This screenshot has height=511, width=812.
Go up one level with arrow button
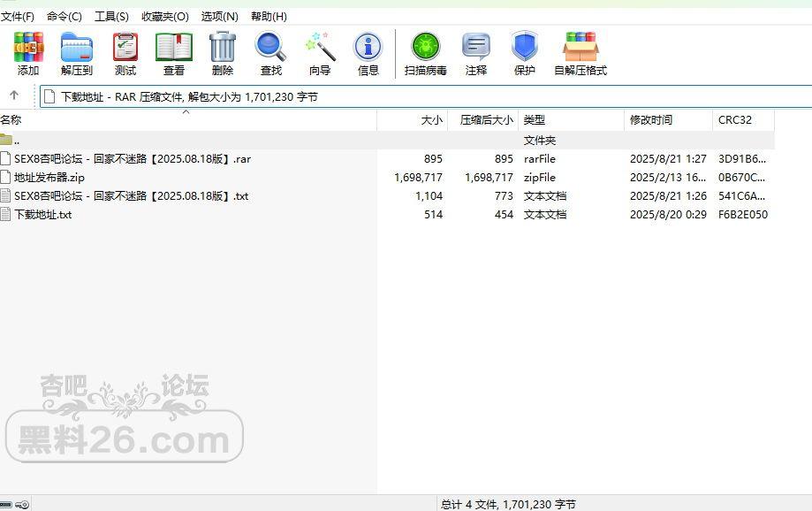tap(14, 95)
